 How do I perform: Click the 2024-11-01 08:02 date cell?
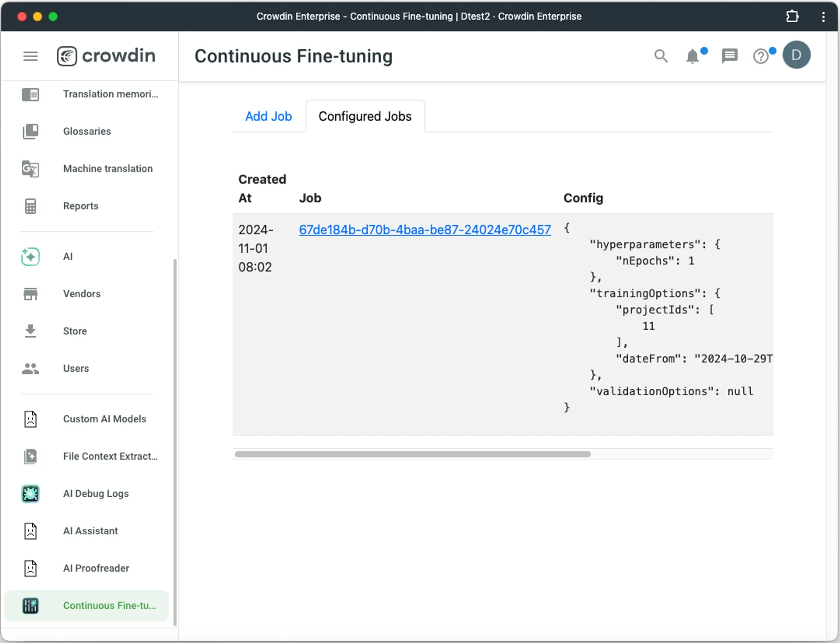[x=255, y=249]
